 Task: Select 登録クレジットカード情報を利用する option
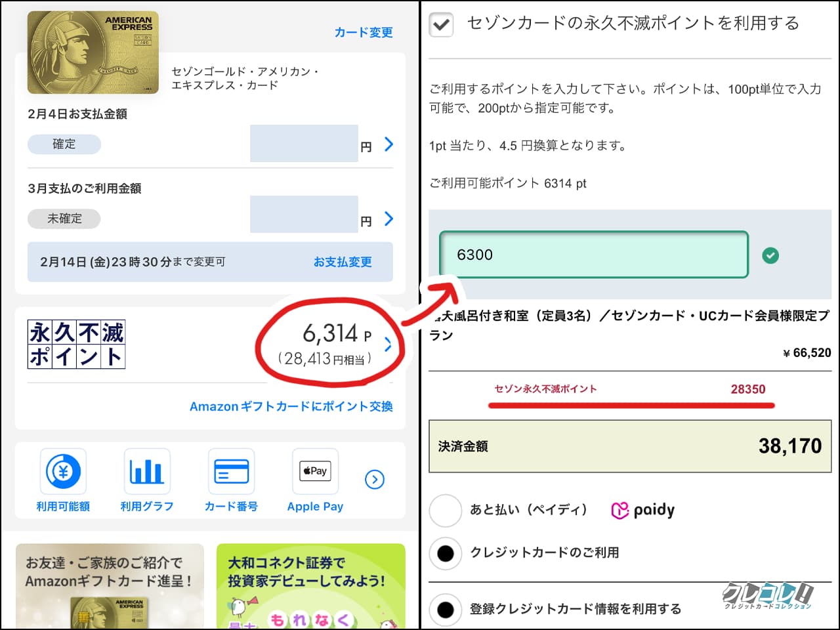(446, 609)
